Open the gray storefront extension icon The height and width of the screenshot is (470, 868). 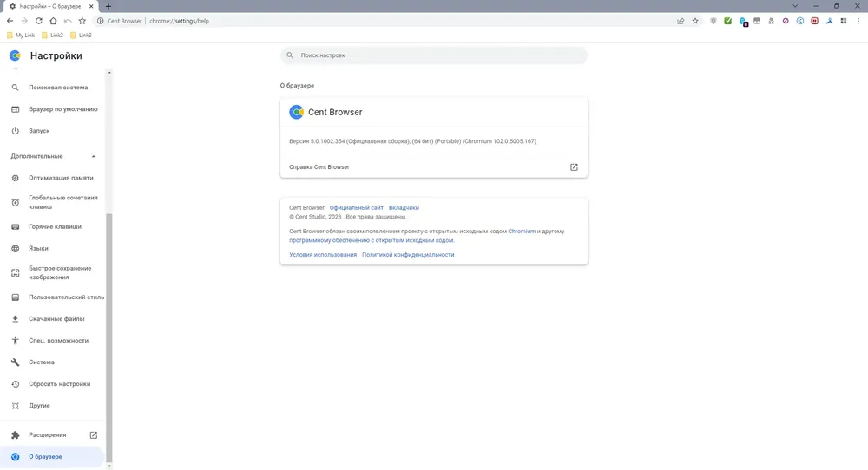[x=757, y=21]
